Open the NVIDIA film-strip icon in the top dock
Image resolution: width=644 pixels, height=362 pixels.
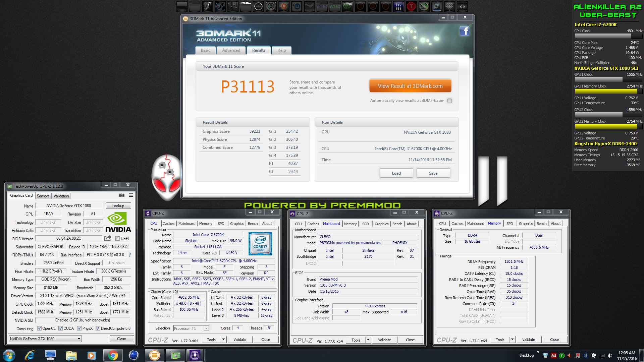347,6
